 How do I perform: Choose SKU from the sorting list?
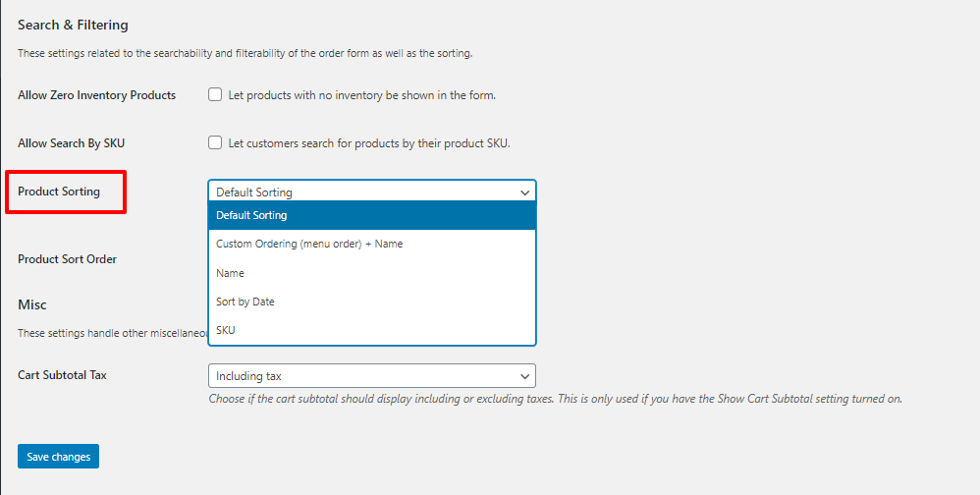tap(226, 330)
